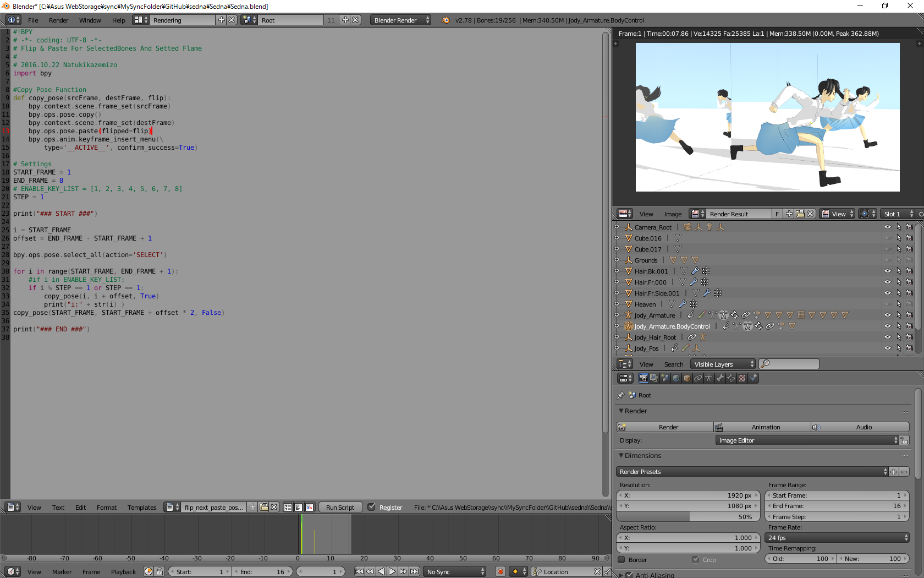Open the Help menu

119,20
